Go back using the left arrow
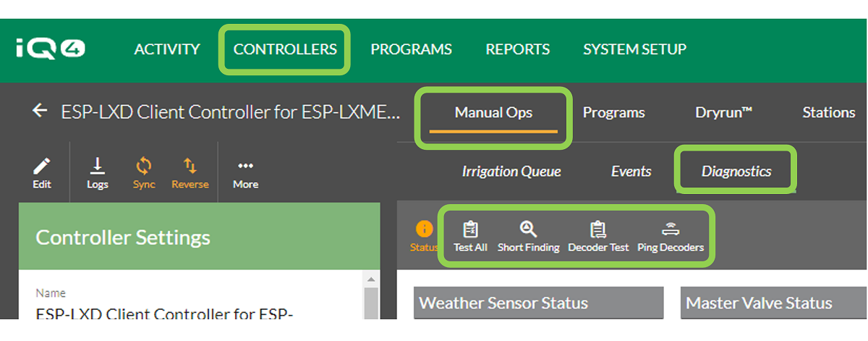This screenshot has height=341, width=868. click(40, 111)
